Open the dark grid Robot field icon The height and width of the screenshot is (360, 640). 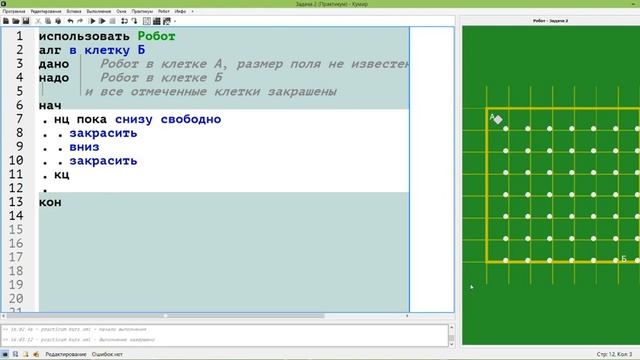coord(157,21)
